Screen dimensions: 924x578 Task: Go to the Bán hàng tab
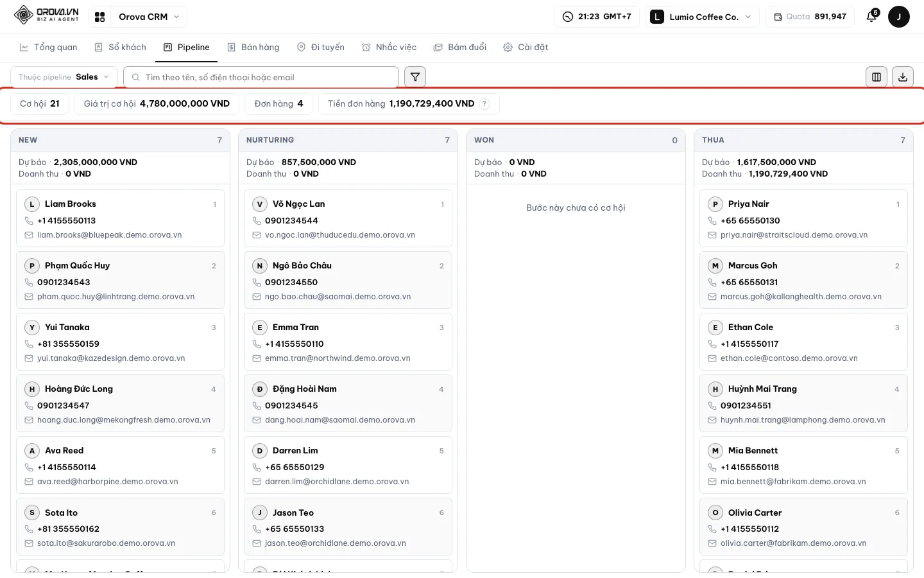coord(253,48)
